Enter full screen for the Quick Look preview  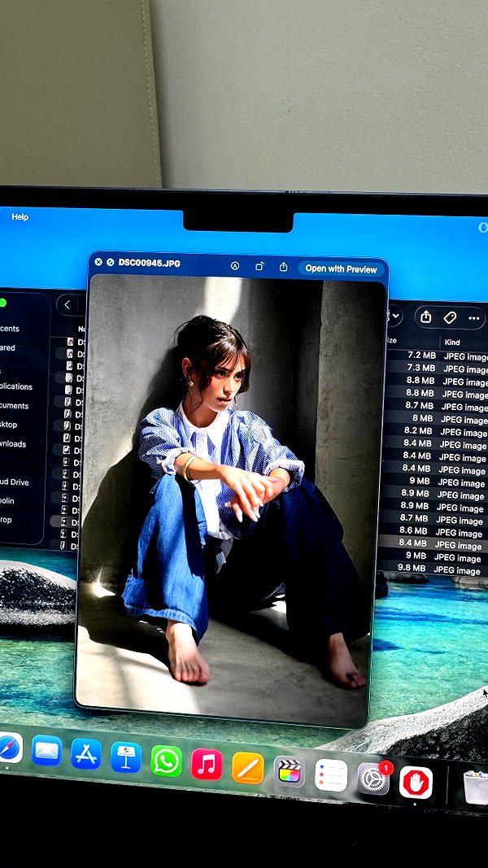coord(110,262)
